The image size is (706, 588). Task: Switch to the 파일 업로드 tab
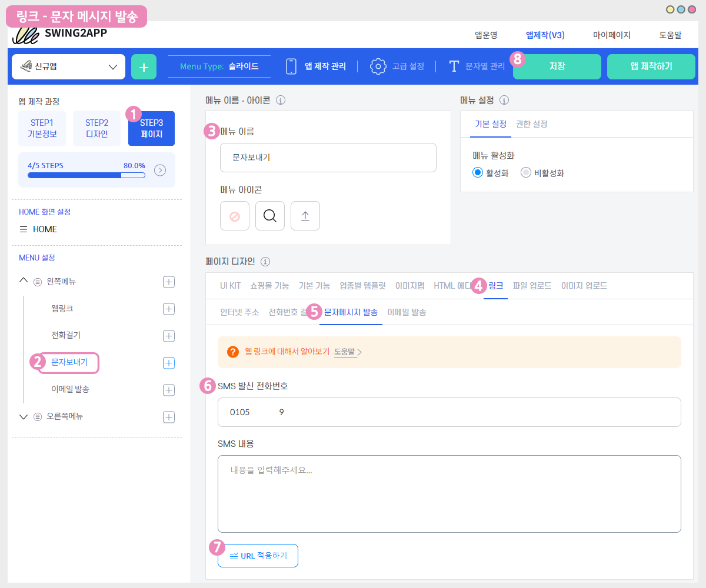click(x=532, y=286)
